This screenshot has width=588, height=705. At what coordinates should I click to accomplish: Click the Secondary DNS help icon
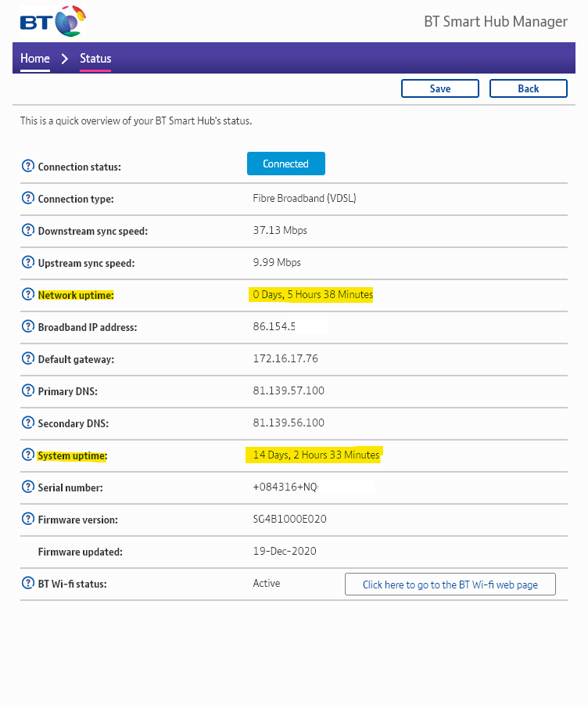tap(29, 423)
